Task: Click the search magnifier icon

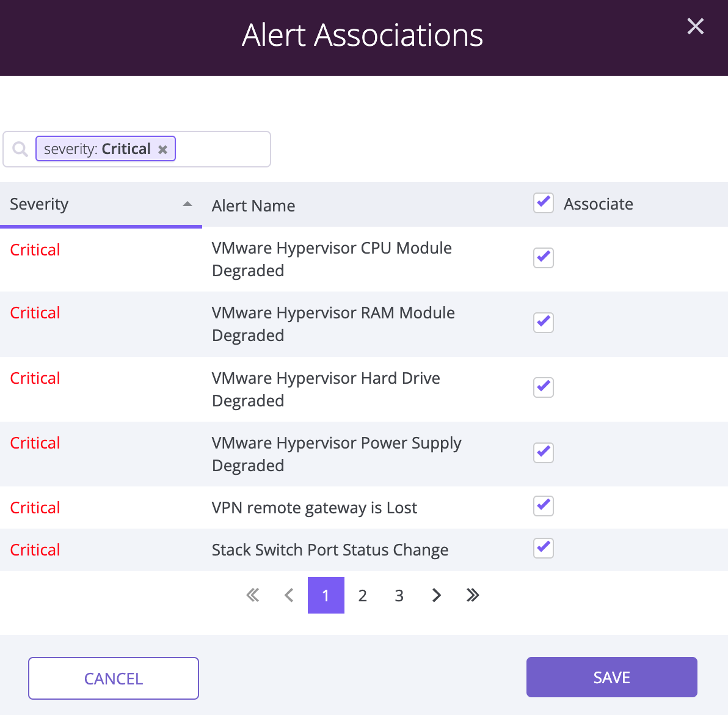Action: click(x=20, y=149)
